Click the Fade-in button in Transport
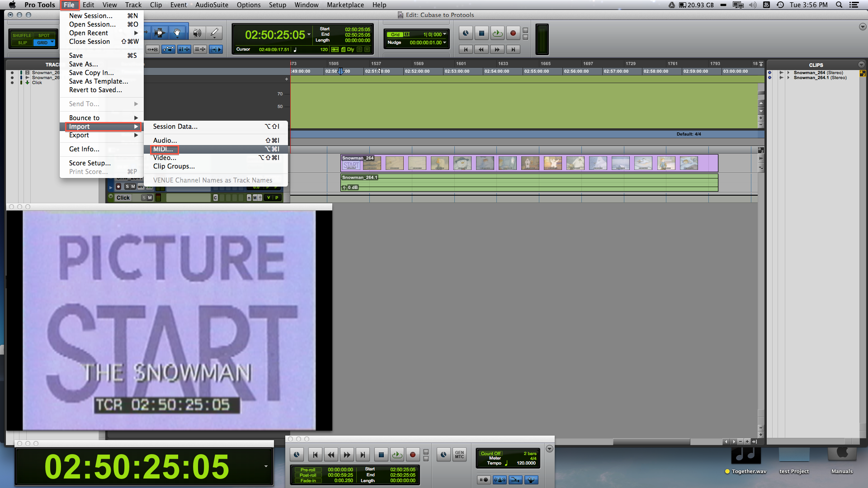868x488 pixels. 308,481
